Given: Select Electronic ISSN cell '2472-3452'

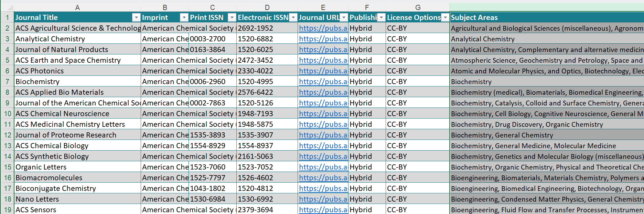Looking at the screenshot, I should click(x=267, y=60).
